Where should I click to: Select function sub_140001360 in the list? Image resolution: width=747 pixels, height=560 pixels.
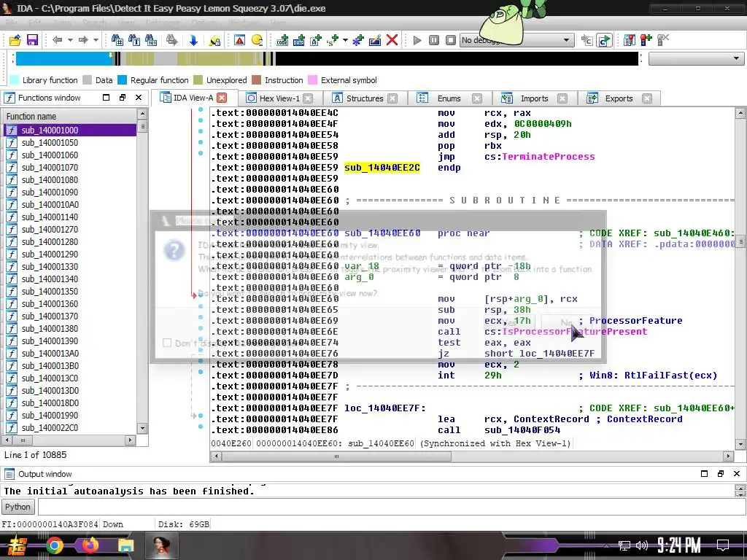[70, 303]
